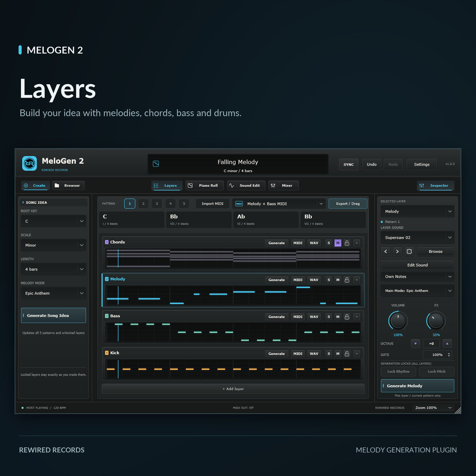Switch to the Sound Edit tab
This screenshot has width=476, height=476.
coord(246,186)
